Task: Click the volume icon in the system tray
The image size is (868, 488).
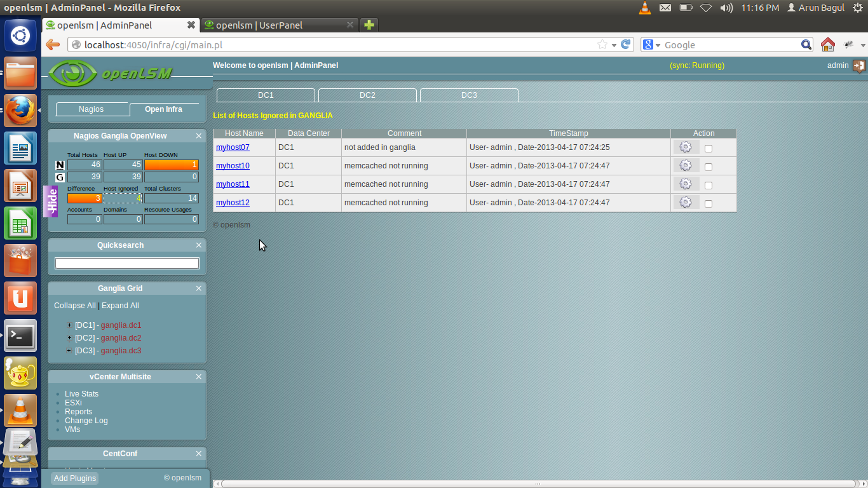Action: point(725,8)
